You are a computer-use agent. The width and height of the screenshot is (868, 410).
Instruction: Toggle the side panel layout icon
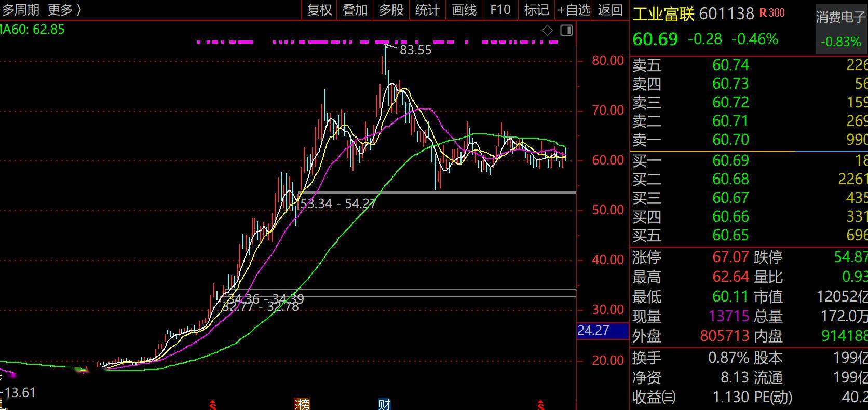pos(566,31)
